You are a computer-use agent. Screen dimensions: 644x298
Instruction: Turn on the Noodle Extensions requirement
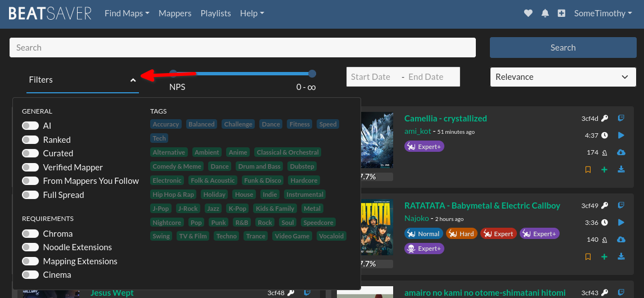tap(30, 247)
